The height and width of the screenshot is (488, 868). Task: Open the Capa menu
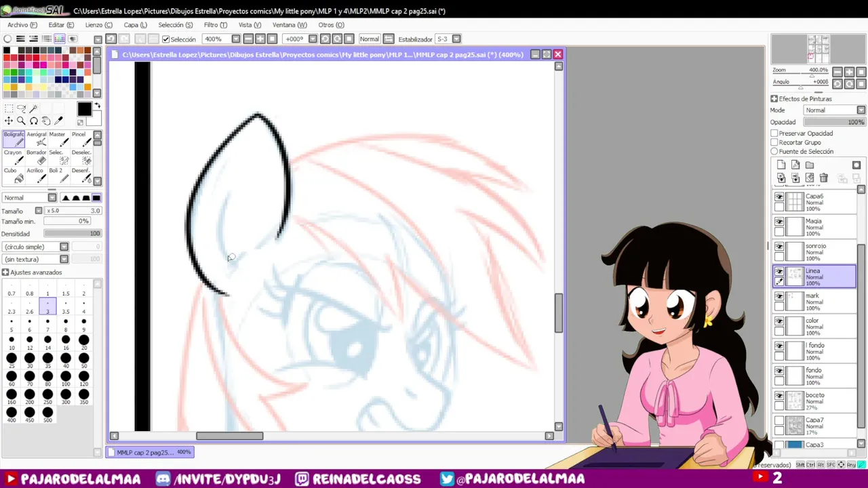point(136,25)
